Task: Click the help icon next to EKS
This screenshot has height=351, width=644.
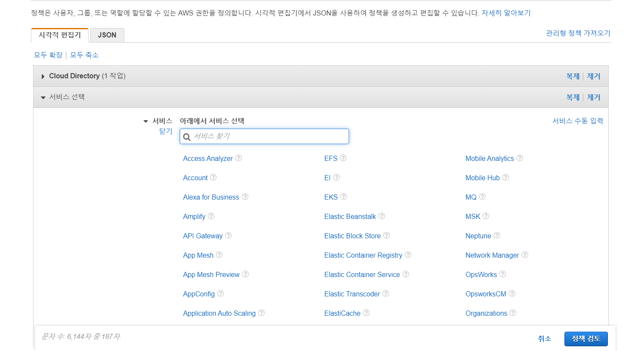Action: point(343,197)
